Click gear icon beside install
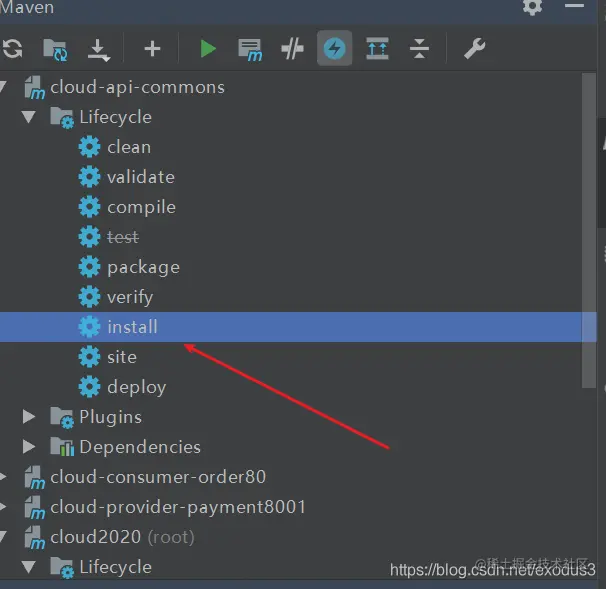 [x=89, y=327]
